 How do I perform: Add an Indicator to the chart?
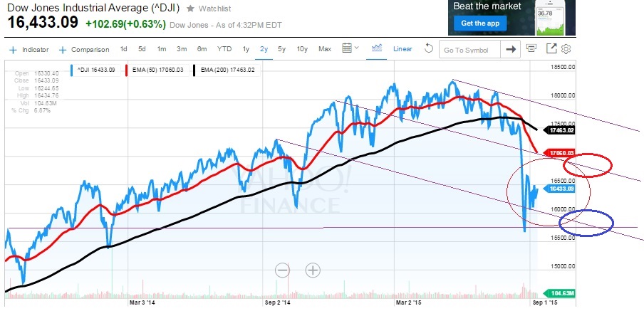30,50
